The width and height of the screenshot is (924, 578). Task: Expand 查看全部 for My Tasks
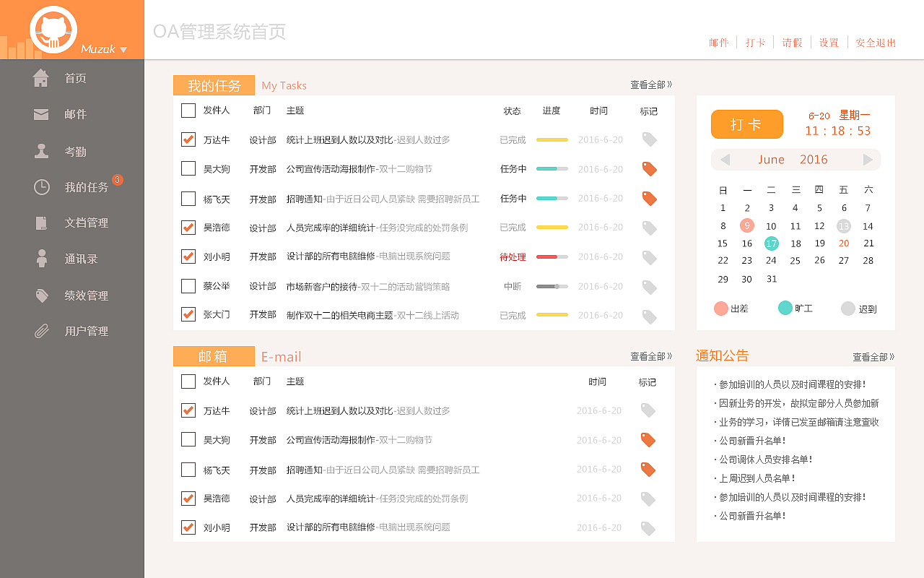(x=651, y=85)
